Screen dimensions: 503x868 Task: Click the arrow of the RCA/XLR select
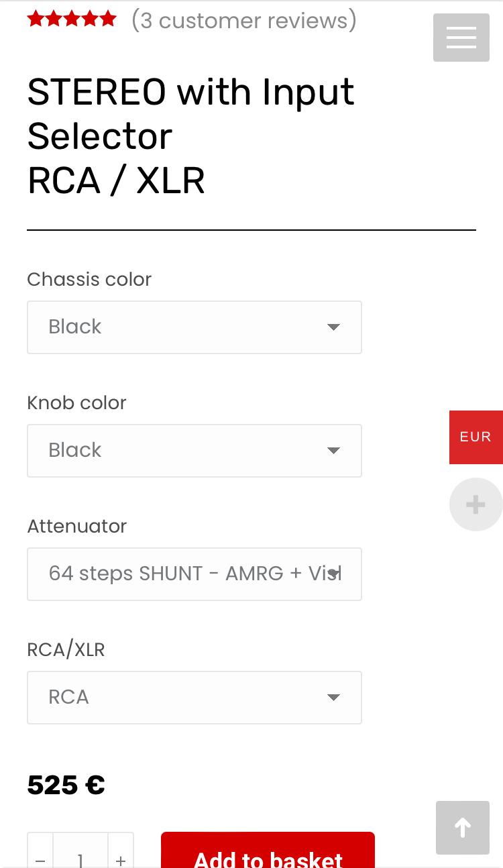pos(333,698)
